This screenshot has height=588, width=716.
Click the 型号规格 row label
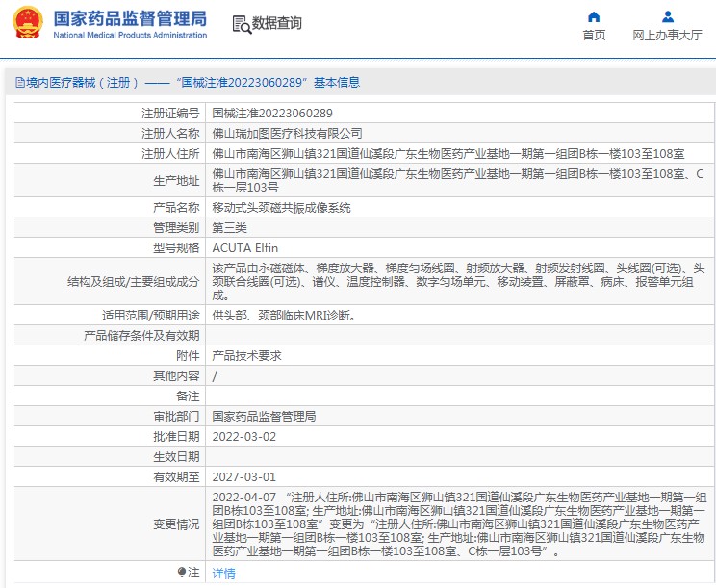point(176,248)
